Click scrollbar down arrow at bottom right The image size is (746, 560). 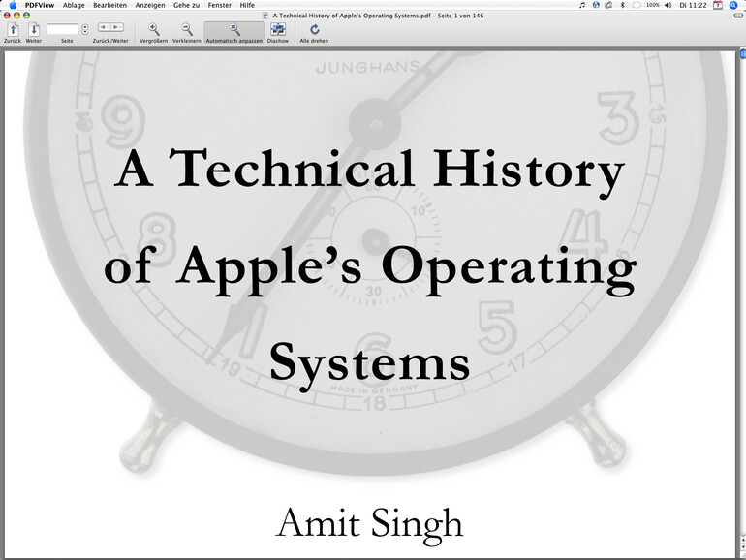tap(743, 546)
